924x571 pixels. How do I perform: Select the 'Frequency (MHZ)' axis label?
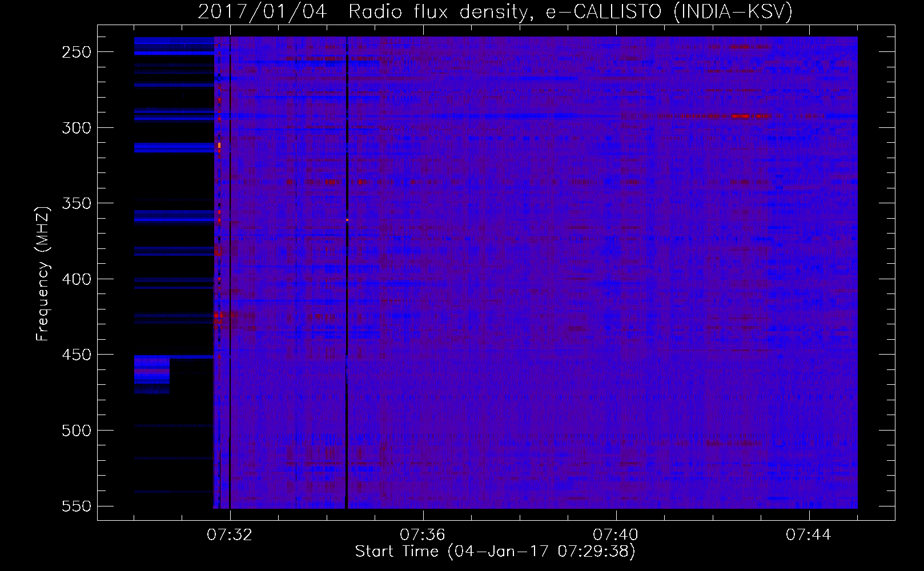43,274
